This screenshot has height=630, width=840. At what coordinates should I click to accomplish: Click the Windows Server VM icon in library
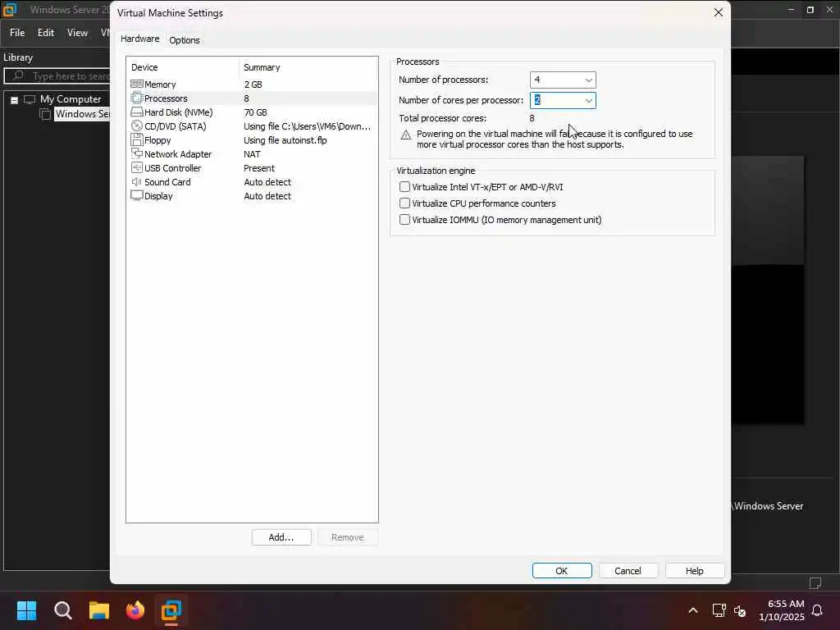point(46,113)
